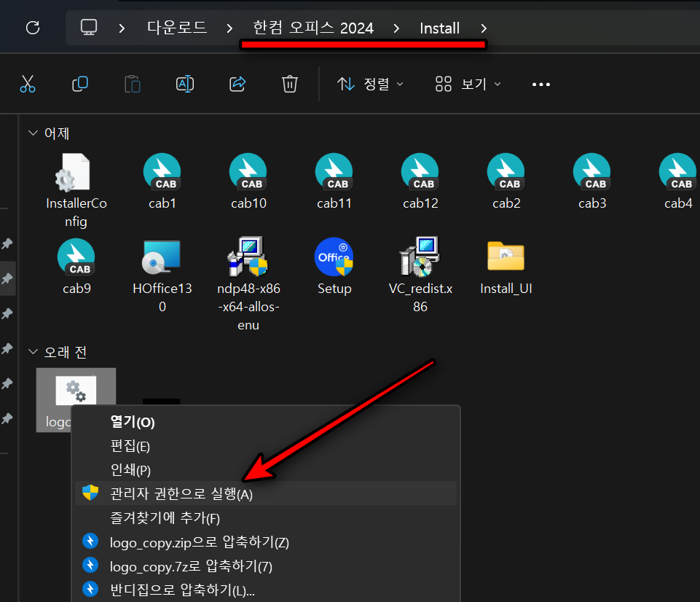The image size is (700, 602).
Task: Select the cab4 file
Action: pos(677,181)
